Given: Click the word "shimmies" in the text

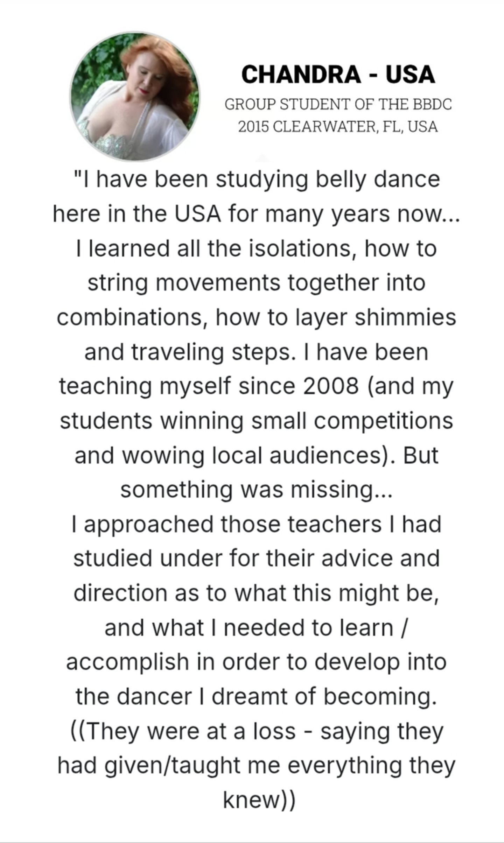Looking at the screenshot, I should [405, 317].
